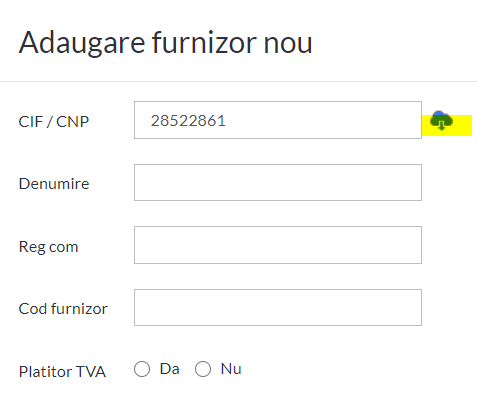Select the Da radio button
Image resolution: width=477 pixels, height=403 pixels.
(x=142, y=369)
